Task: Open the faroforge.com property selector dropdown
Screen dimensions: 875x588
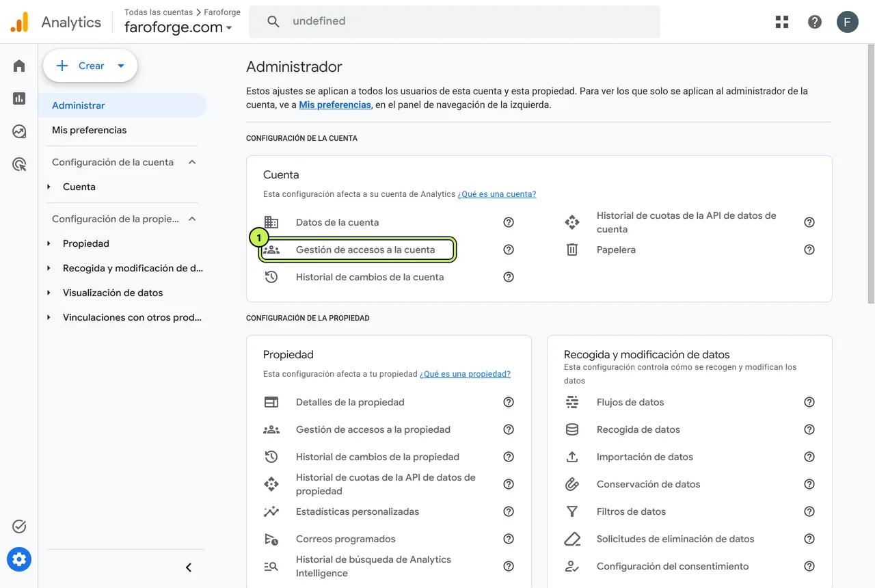Action: point(178,27)
